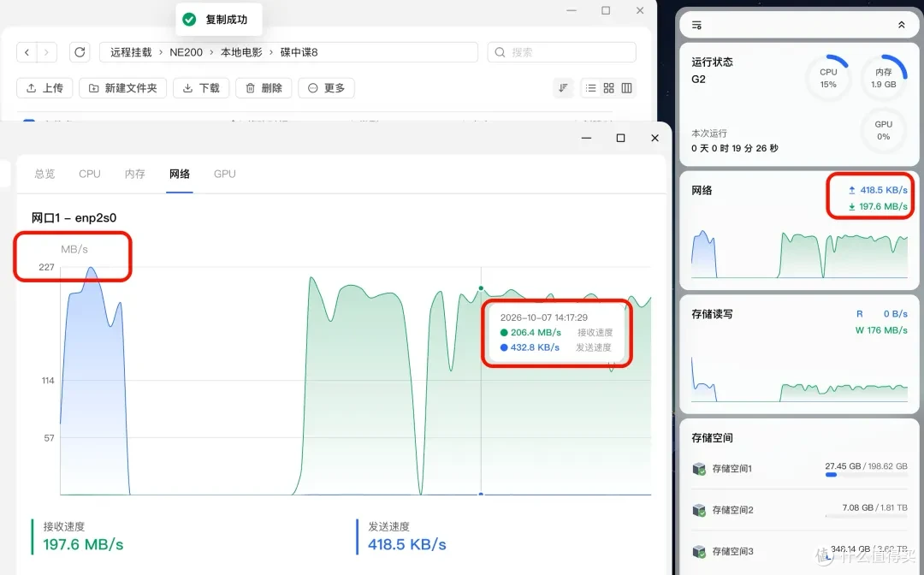Screen dimensions: 924x575
Task: Click the 删除 delete button
Action: (264, 88)
